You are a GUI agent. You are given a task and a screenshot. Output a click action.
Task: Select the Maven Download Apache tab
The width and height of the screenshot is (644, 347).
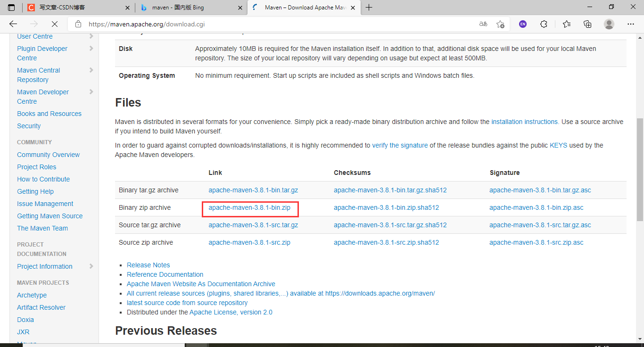(304, 8)
